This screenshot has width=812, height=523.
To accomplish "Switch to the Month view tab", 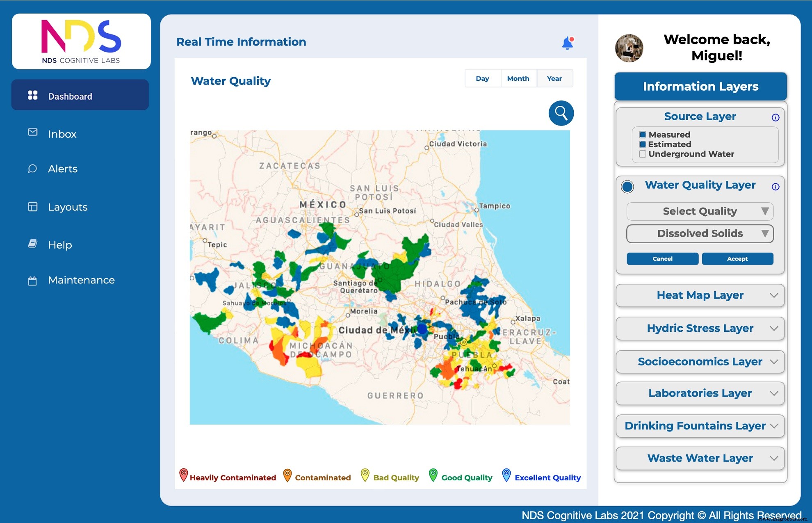I will click(x=518, y=78).
